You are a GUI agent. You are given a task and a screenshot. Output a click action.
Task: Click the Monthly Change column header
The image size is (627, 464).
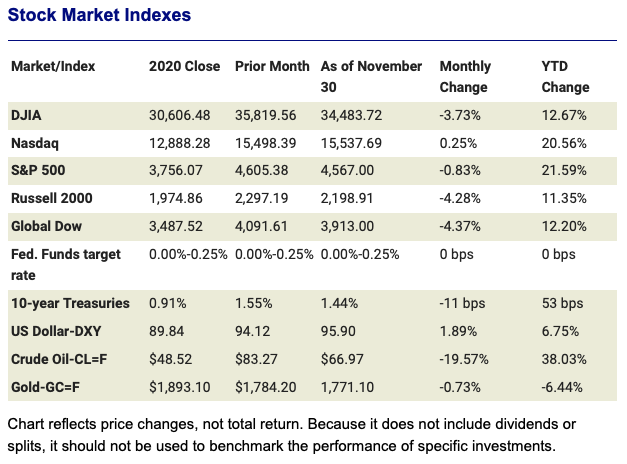pyautogui.click(x=466, y=76)
